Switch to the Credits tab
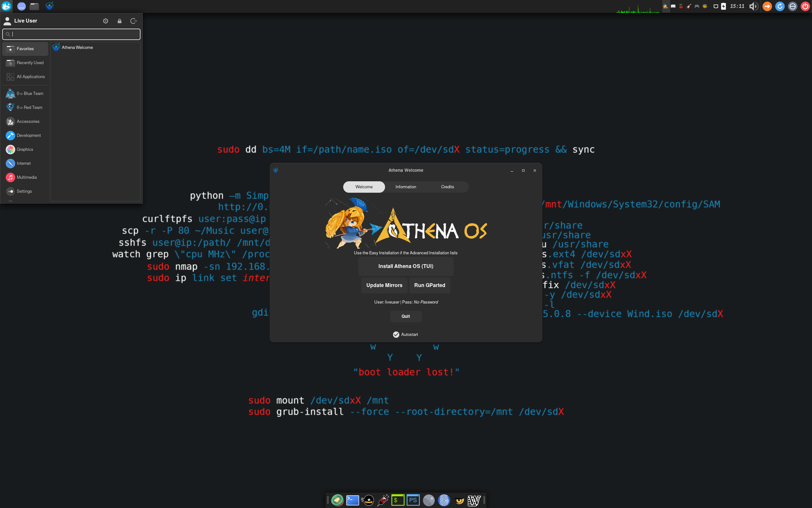812x508 pixels. point(447,187)
